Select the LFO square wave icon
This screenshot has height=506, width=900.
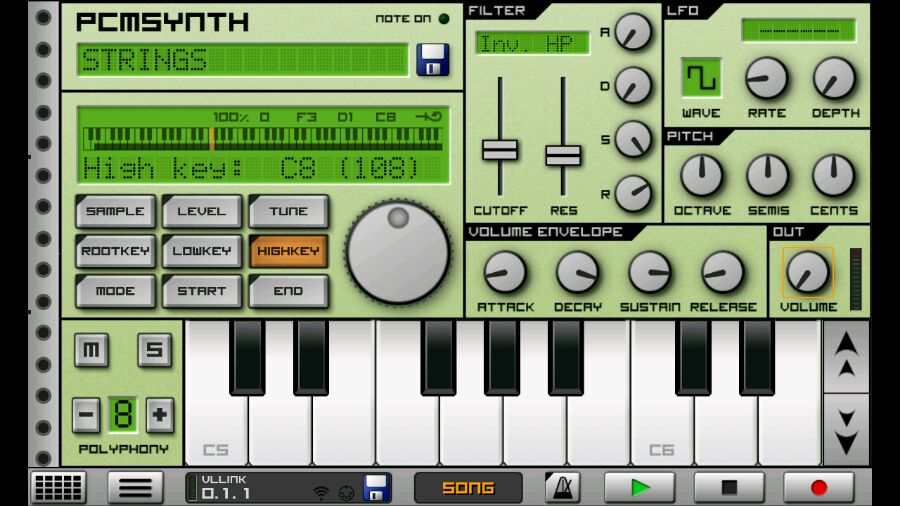[x=701, y=77]
